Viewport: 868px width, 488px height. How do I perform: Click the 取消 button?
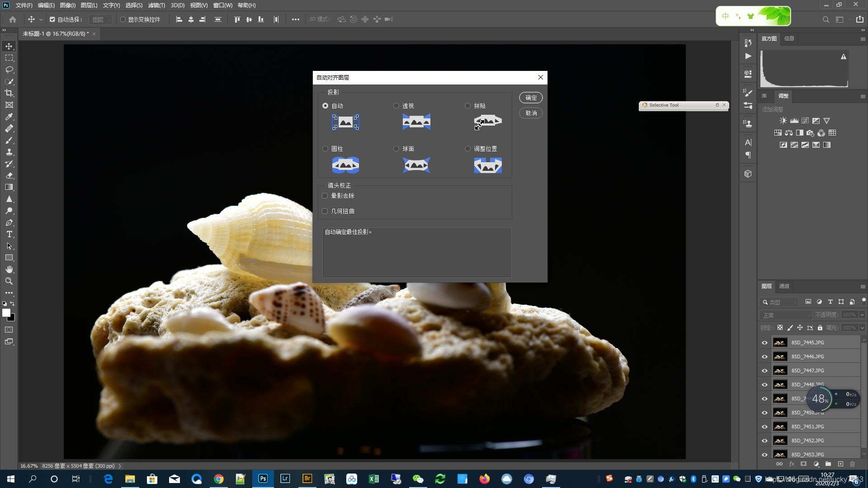click(x=531, y=113)
